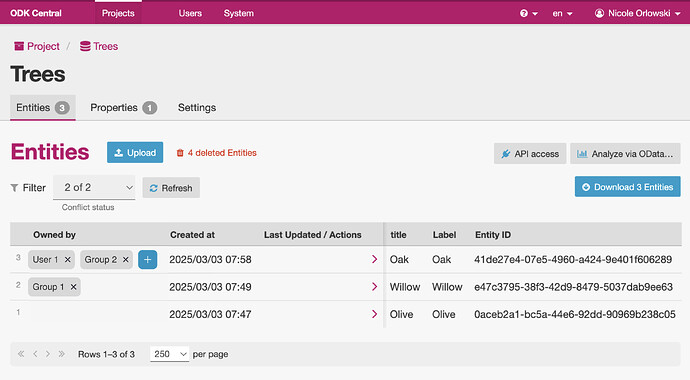Click the title column header
Viewport: 690px width, 380px height.
(398, 235)
